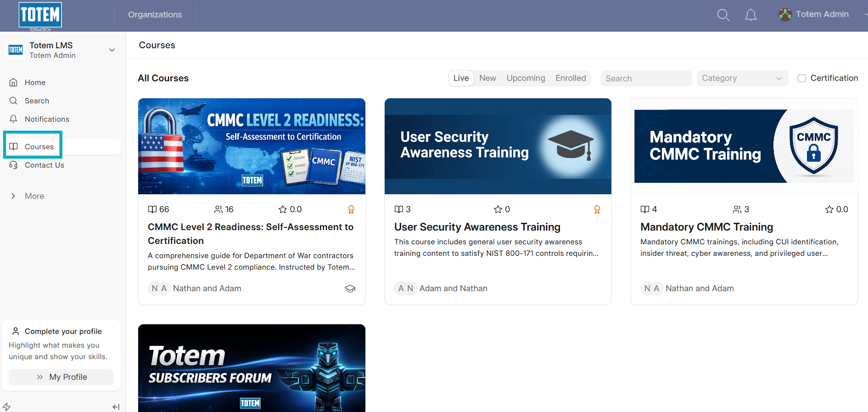868x412 pixels.
Task: Click the Home icon in sidebar
Action: 14,82
